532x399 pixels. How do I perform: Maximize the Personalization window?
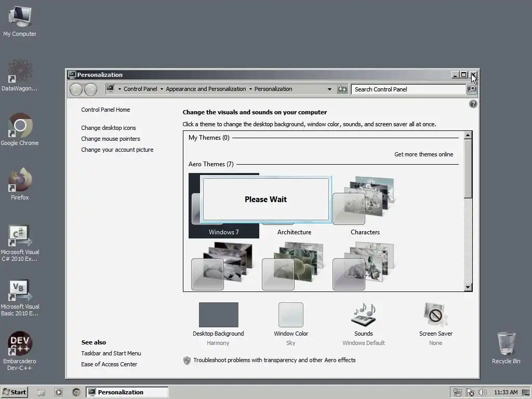(x=464, y=75)
